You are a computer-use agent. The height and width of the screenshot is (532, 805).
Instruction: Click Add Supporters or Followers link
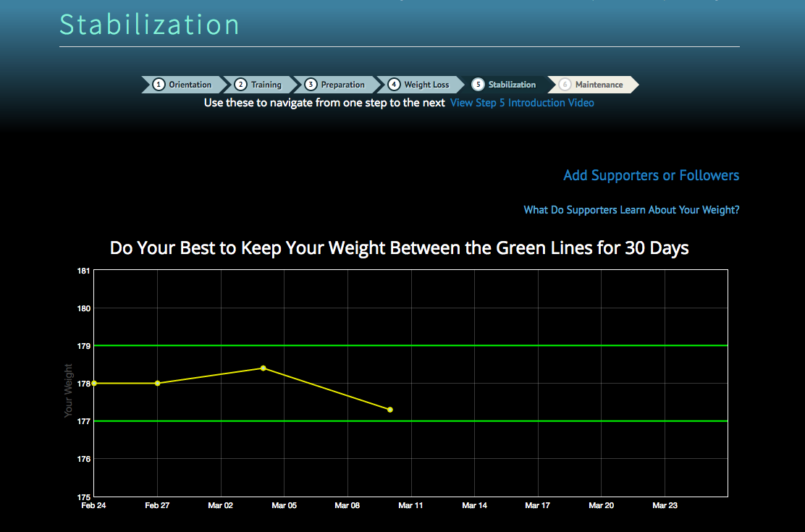point(651,175)
